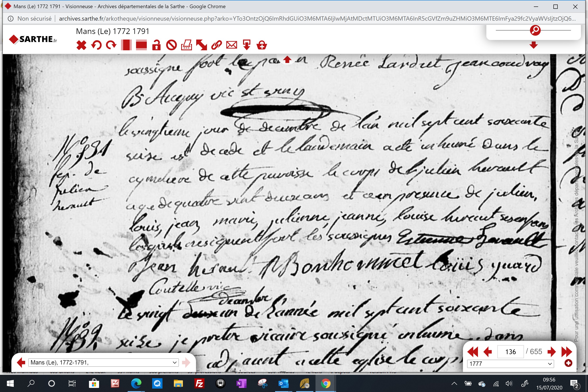Rotate image counterclockwise with left arrow icon

tap(96, 45)
